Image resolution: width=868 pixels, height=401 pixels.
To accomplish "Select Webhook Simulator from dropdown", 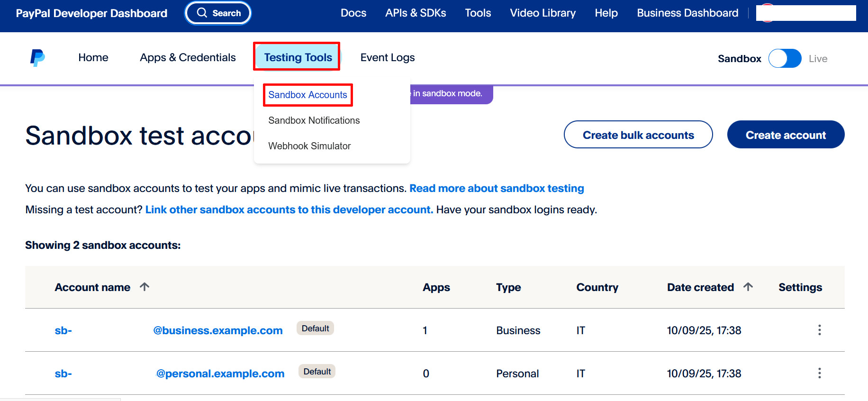I will [309, 146].
